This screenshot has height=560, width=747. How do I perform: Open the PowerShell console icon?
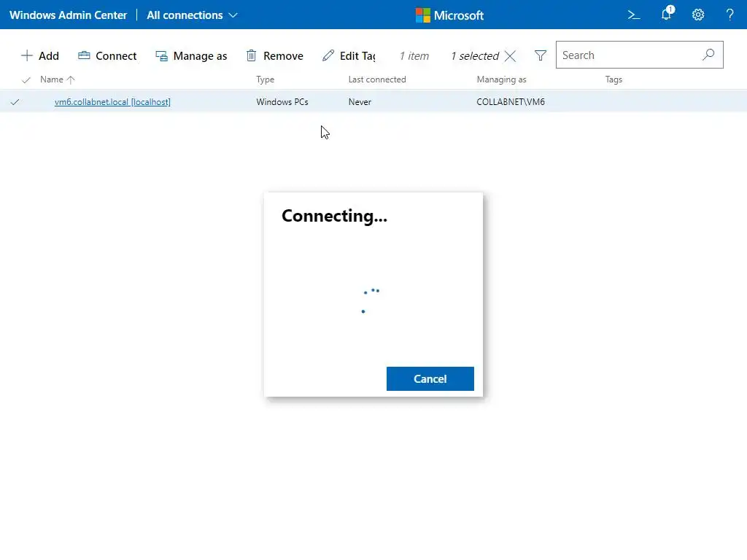(634, 15)
